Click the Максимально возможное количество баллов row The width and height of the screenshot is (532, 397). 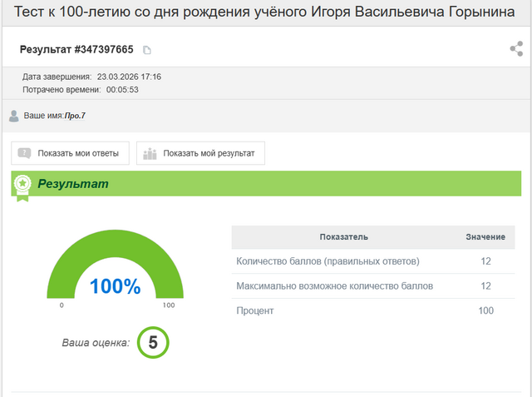coord(334,286)
